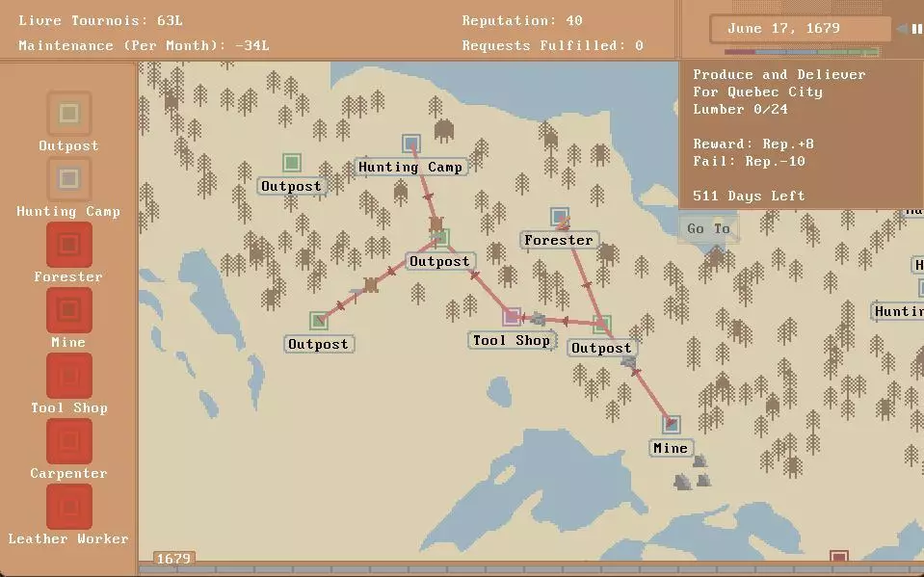Screen dimensions: 924x577
Task: Select the Outpost building in sidebar
Action: pos(68,114)
